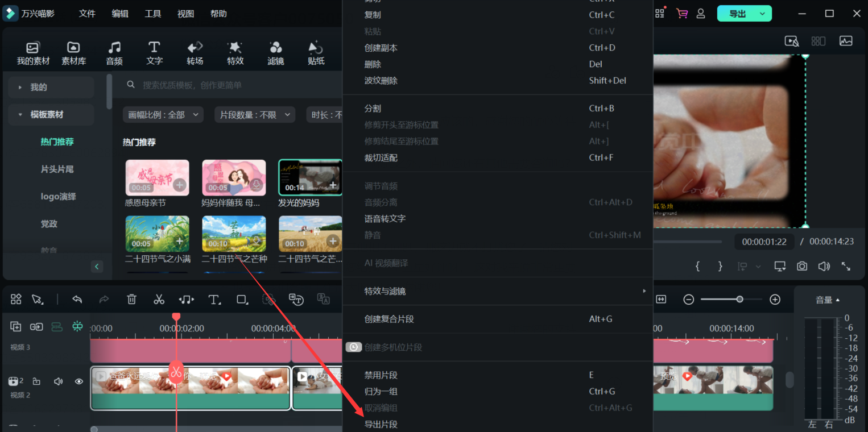Open the audio waveform scope icon above preview

click(x=846, y=41)
